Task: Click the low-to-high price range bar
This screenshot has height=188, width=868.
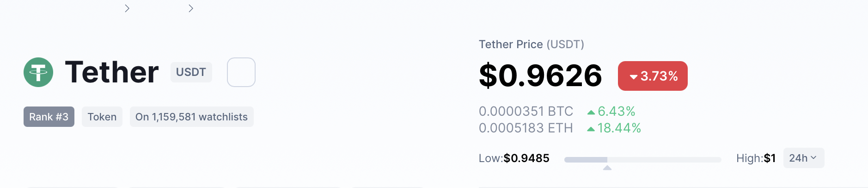Action: click(x=642, y=160)
